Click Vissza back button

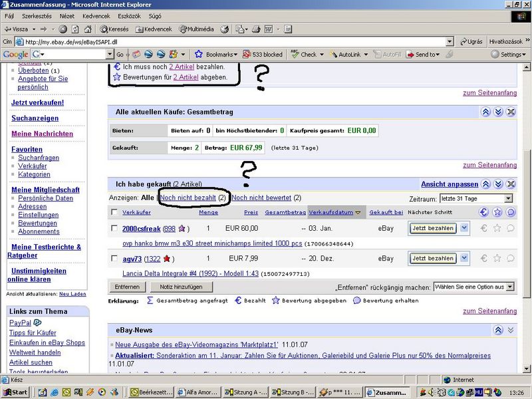coord(16,29)
